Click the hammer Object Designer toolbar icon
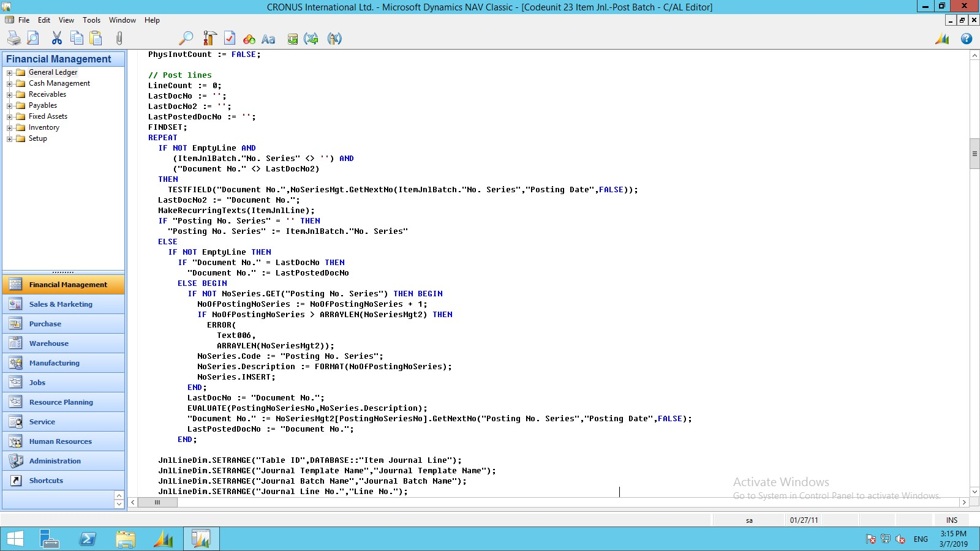Screen dimensions: 980x551 (x=208, y=38)
